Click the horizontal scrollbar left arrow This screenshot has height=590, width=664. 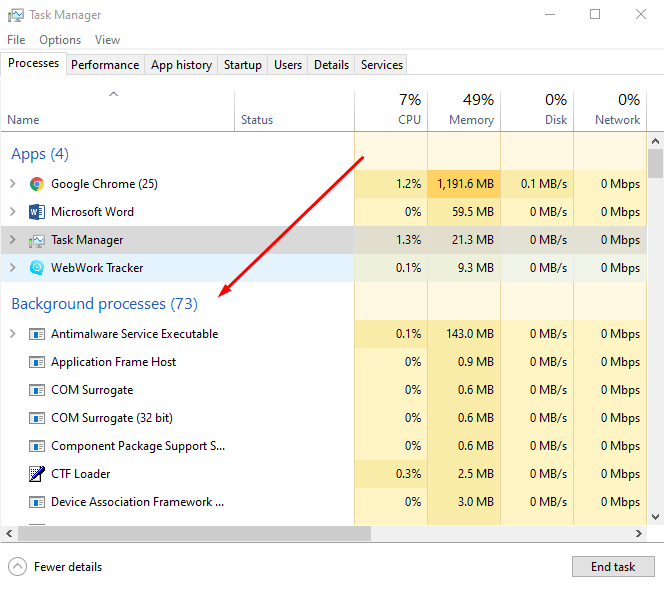(9, 534)
